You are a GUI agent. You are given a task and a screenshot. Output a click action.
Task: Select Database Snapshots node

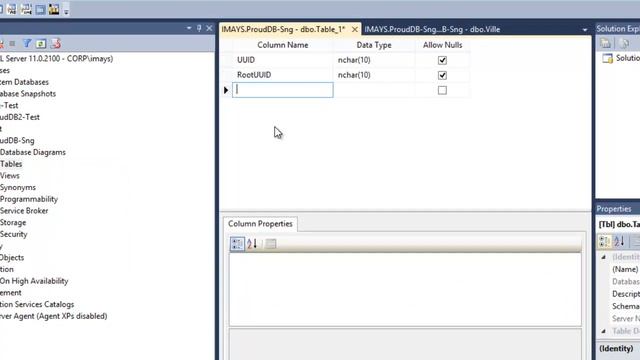28,93
